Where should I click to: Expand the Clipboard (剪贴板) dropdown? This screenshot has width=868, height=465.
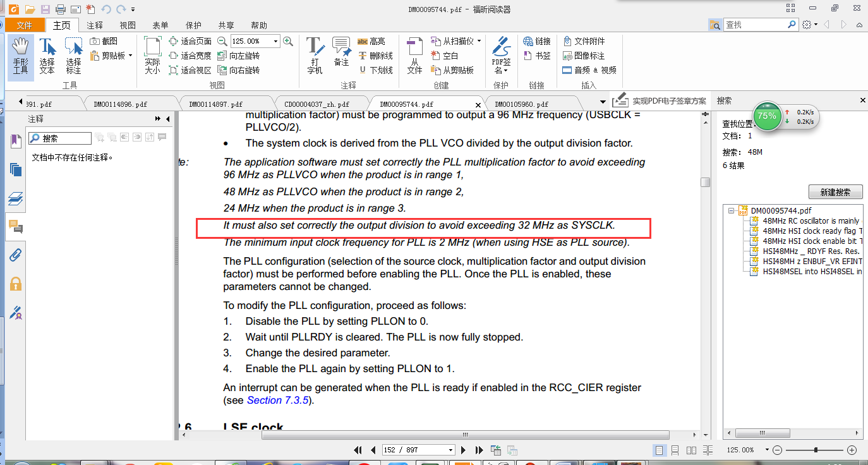click(130, 56)
